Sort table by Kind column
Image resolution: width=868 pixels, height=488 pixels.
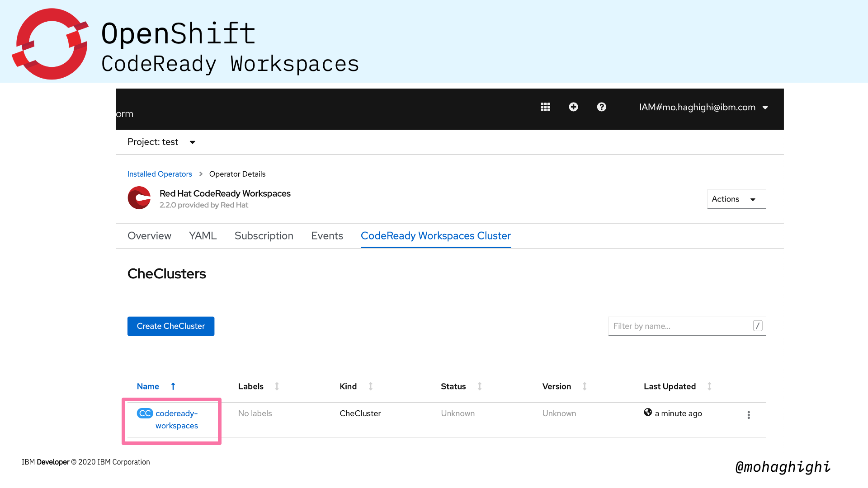click(348, 386)
